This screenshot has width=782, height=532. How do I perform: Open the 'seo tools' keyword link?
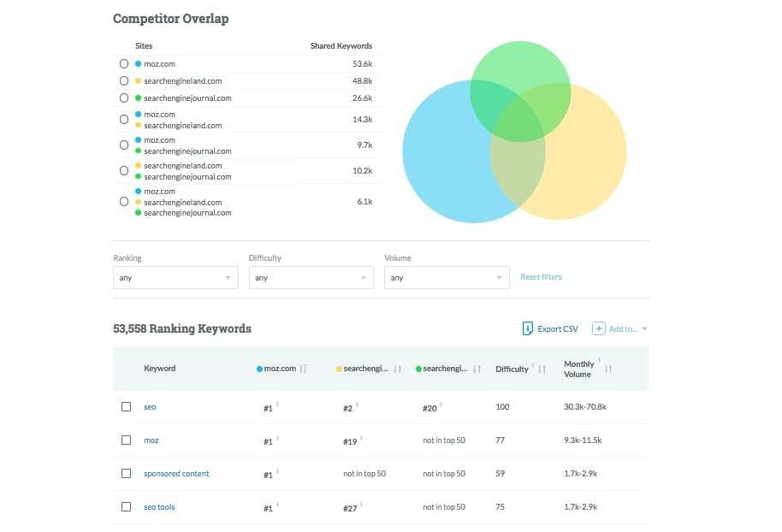tap(159, 507)
